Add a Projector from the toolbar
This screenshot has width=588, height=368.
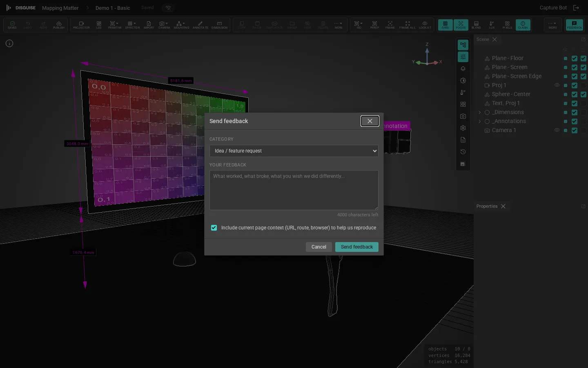(81, 25)
